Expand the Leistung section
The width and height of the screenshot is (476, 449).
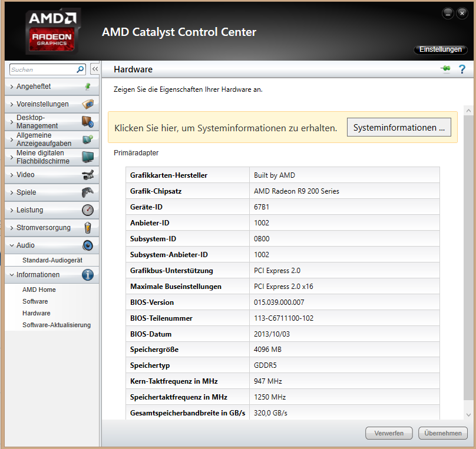pos(52,210)
